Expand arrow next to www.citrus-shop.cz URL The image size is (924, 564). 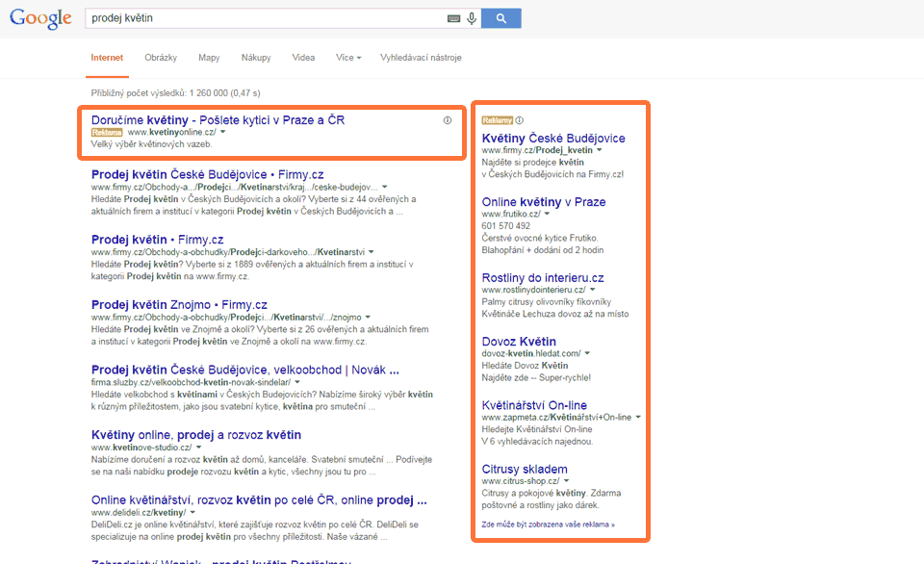(566, 481)
